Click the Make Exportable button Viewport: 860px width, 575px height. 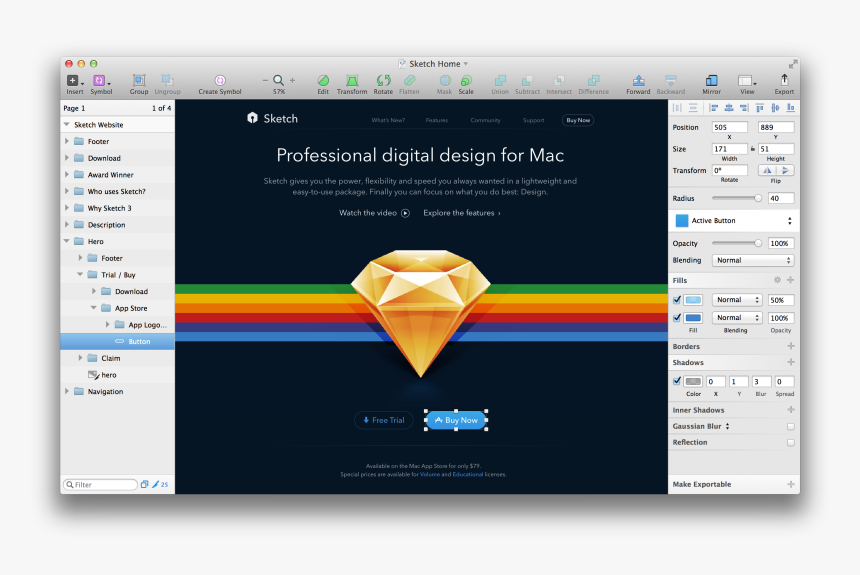[x=734, y=484]
